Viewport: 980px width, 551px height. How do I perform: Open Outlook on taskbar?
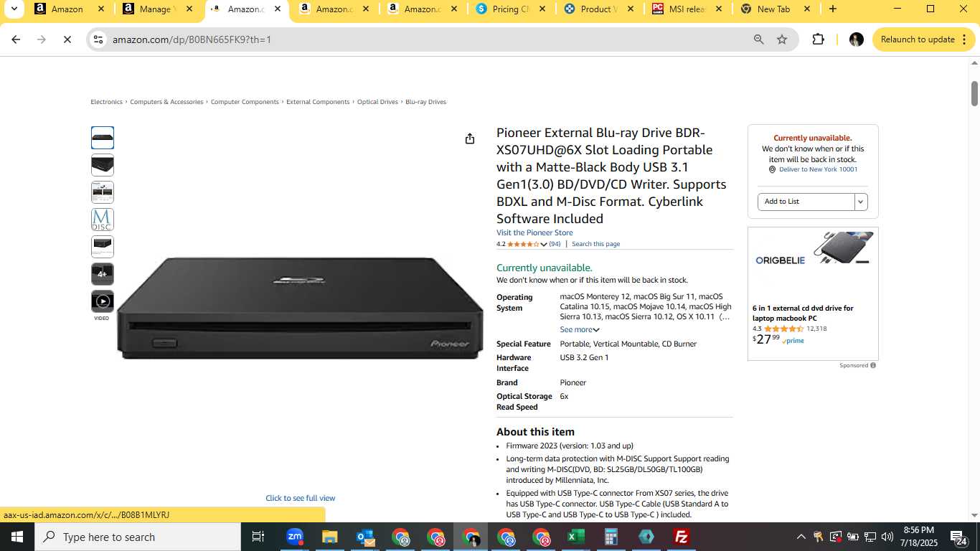pos(365,537)
